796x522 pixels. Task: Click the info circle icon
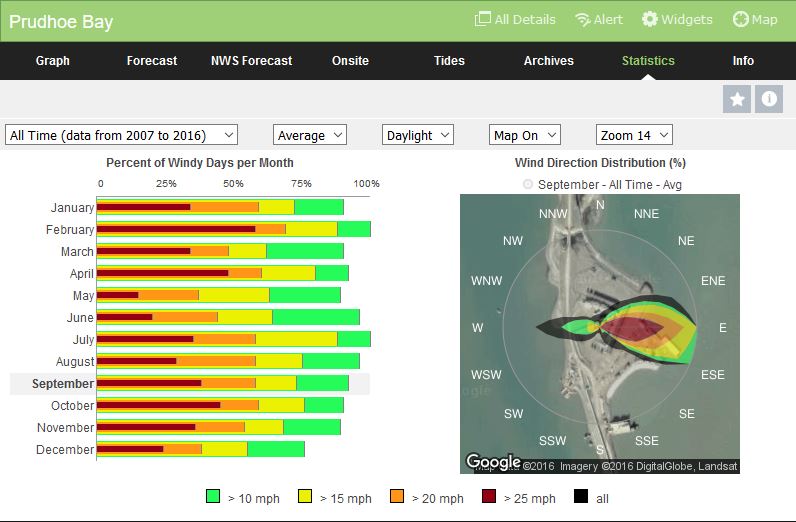(769, 99)
